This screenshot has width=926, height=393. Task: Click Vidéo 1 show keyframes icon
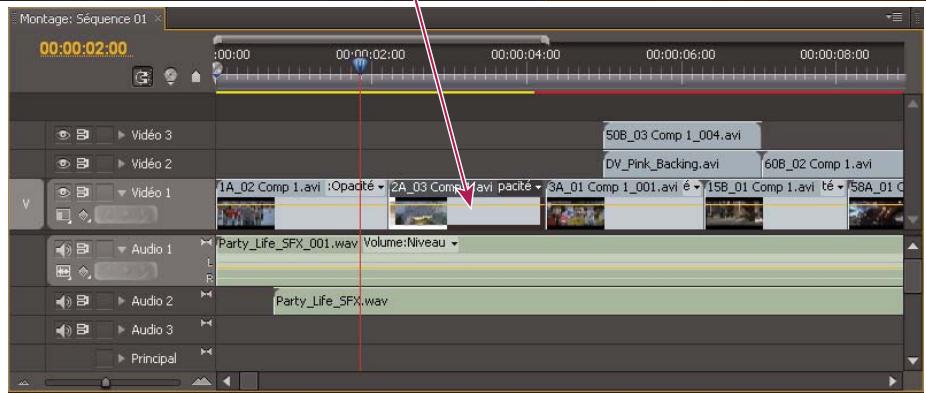(x=84, y=217)
